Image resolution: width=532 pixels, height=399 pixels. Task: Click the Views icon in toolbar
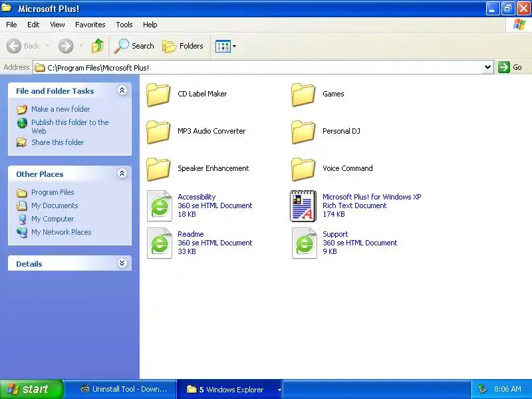point(223,46)
